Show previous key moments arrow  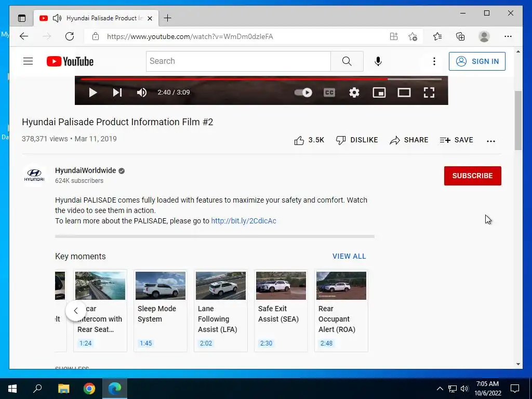pos(76,311)
